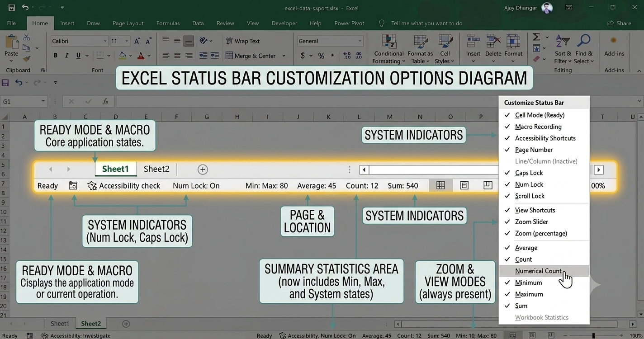This screenshot has height=339, width=644.
Task: Switch to the Power Pivot tab
Action: 349,23
